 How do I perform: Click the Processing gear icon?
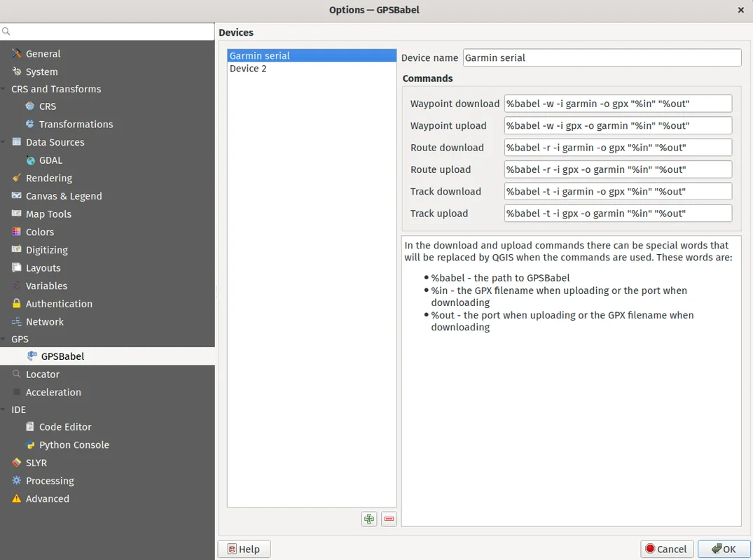tap(17, 481)
